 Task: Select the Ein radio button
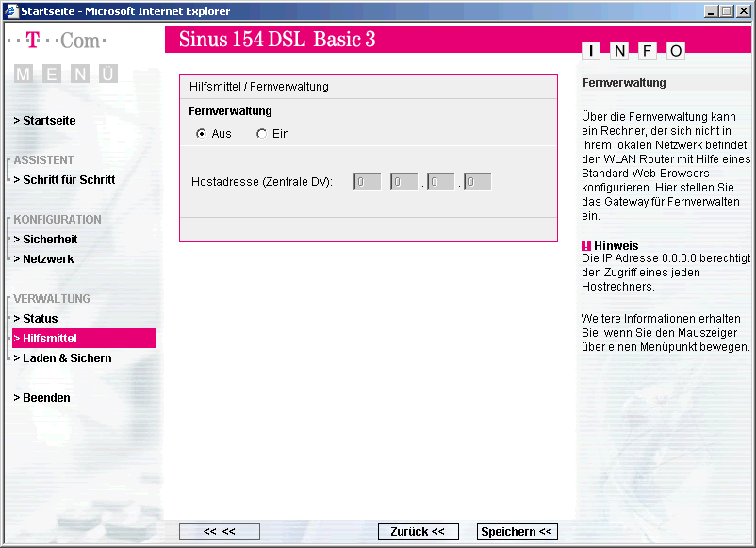261,134
